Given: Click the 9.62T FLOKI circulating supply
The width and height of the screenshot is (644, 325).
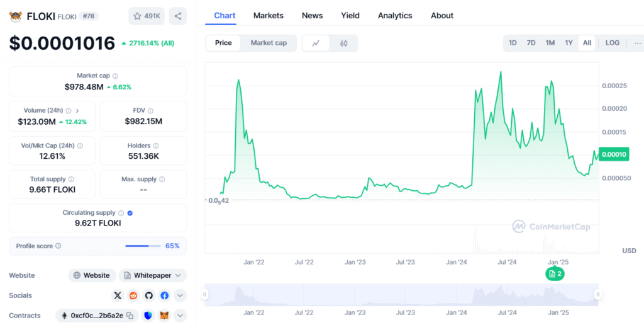Looking at the screenshot, I should click(x=97, y=224).
